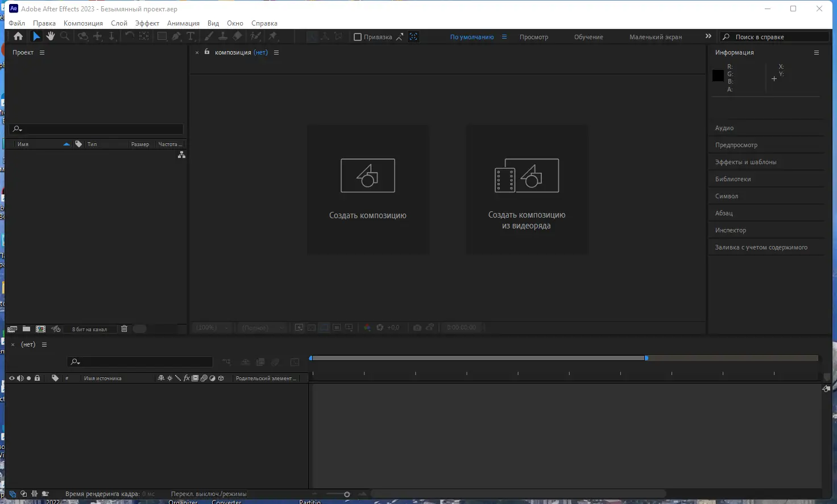Open the timeline panel hamburger menu
The height and width of the screenshot is (504, 837).
tap(44, 344)
